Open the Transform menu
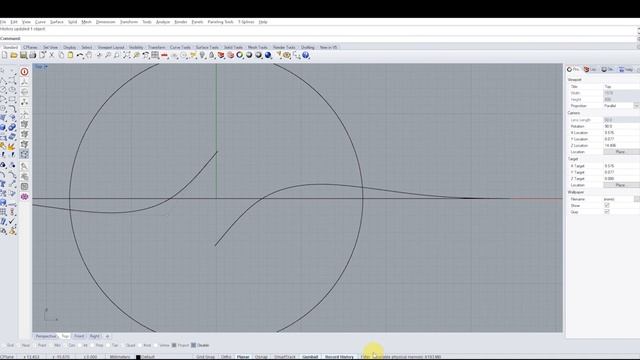 pos(129,22)
